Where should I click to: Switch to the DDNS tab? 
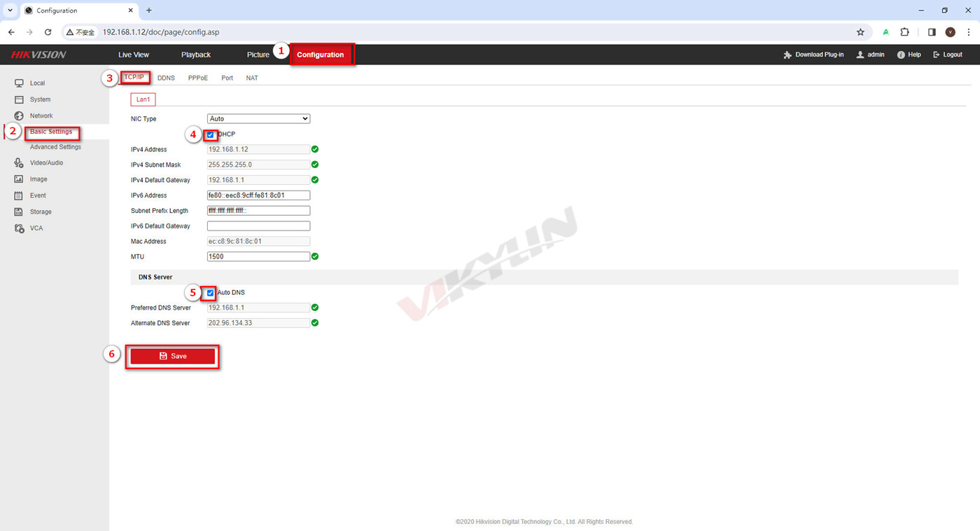point(166,78)
